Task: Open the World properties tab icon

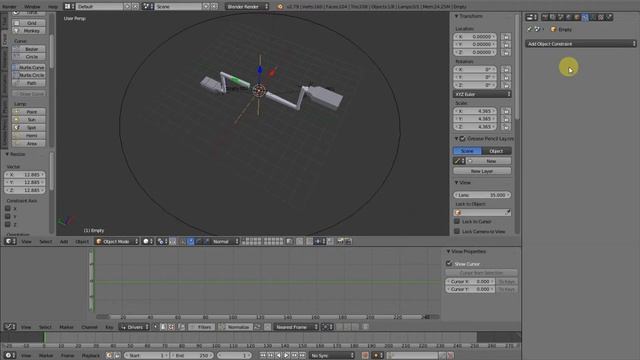Action: pyautogui.click(x=569, y=17)
